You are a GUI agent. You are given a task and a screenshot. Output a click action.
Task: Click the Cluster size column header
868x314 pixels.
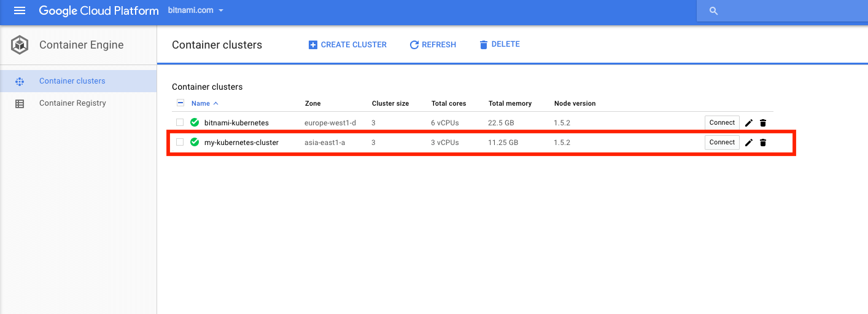(x=390, y=103)
